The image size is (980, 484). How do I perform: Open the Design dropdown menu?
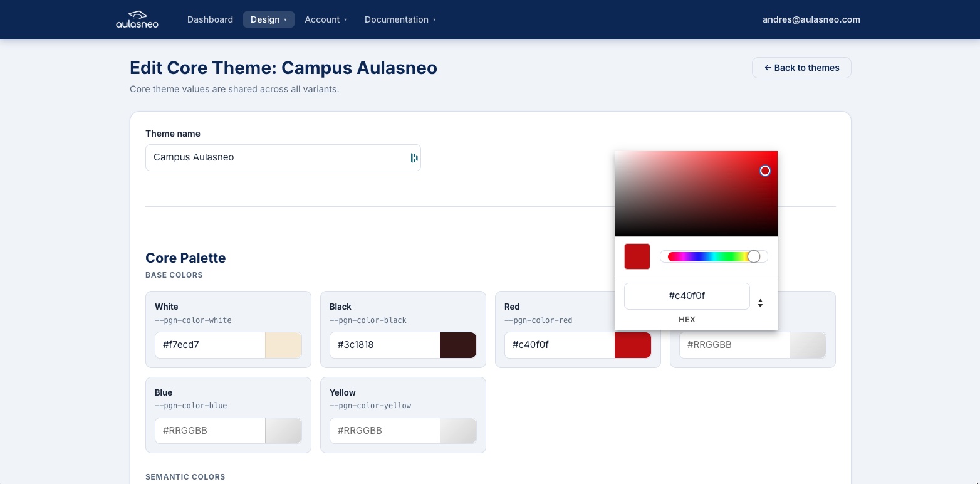(x=268, y=19)
